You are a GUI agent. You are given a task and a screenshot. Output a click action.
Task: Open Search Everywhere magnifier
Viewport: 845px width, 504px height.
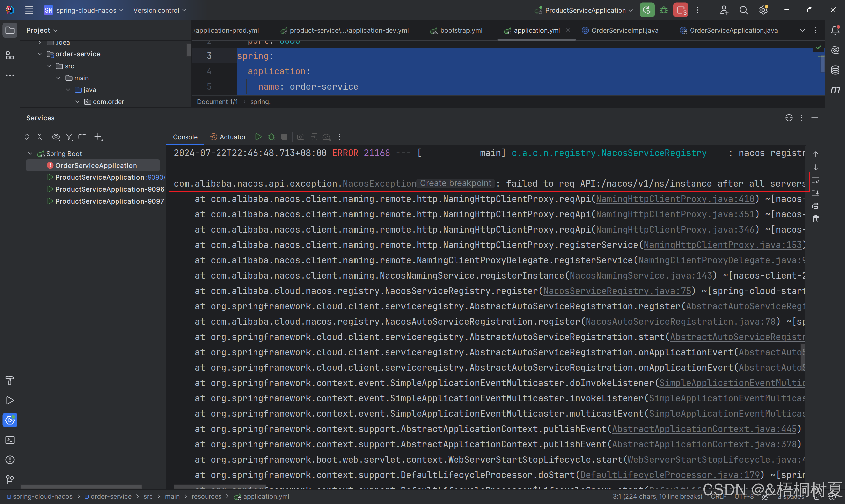[x=743, y=10]
